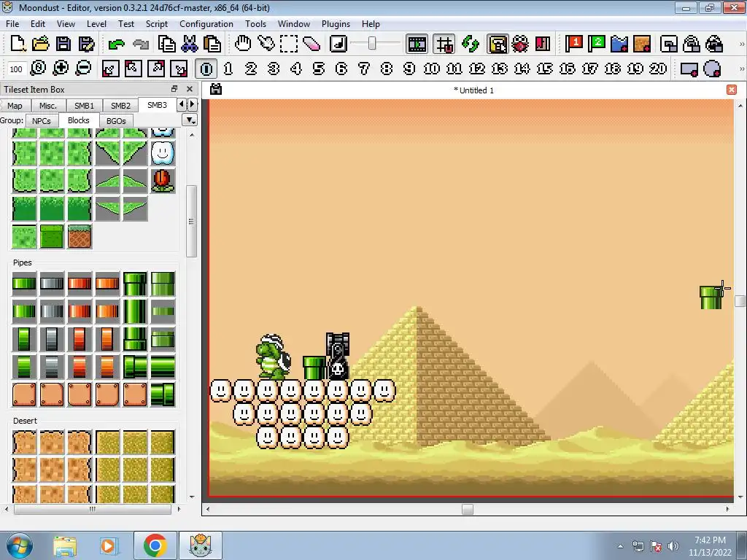
Task: Open file with the folder icon
Action: (41, 44)
